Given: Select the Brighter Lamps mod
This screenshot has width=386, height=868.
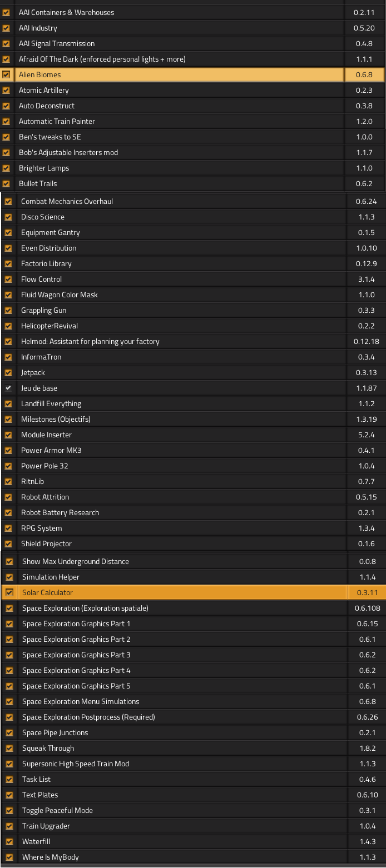Looking at the screenshot, I should coord(179,168).
